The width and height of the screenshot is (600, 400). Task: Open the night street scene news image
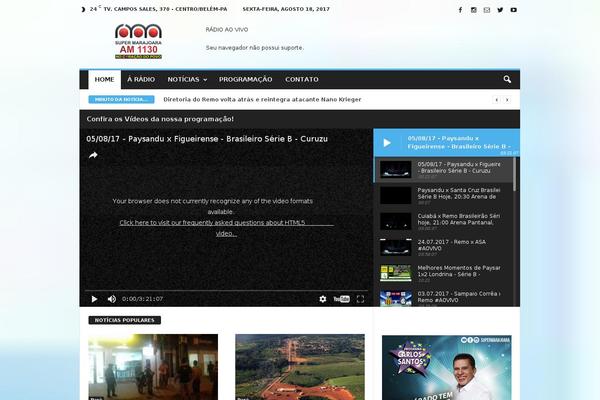153,367
